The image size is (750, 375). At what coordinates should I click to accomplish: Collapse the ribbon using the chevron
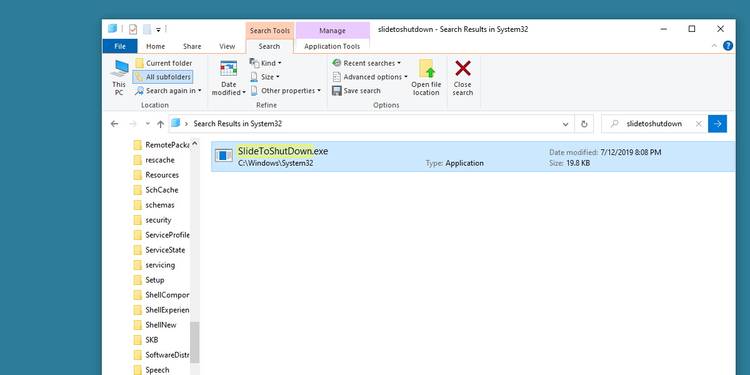714,46
